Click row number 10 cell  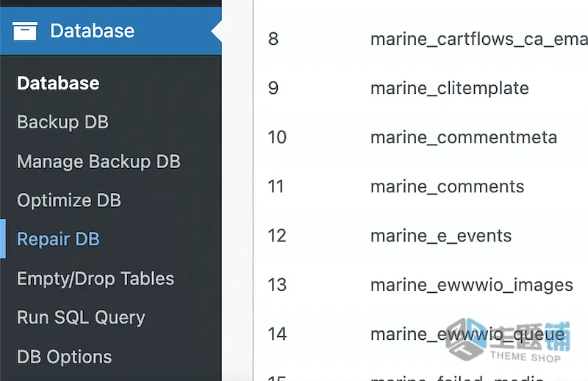[x=277, y=137]
